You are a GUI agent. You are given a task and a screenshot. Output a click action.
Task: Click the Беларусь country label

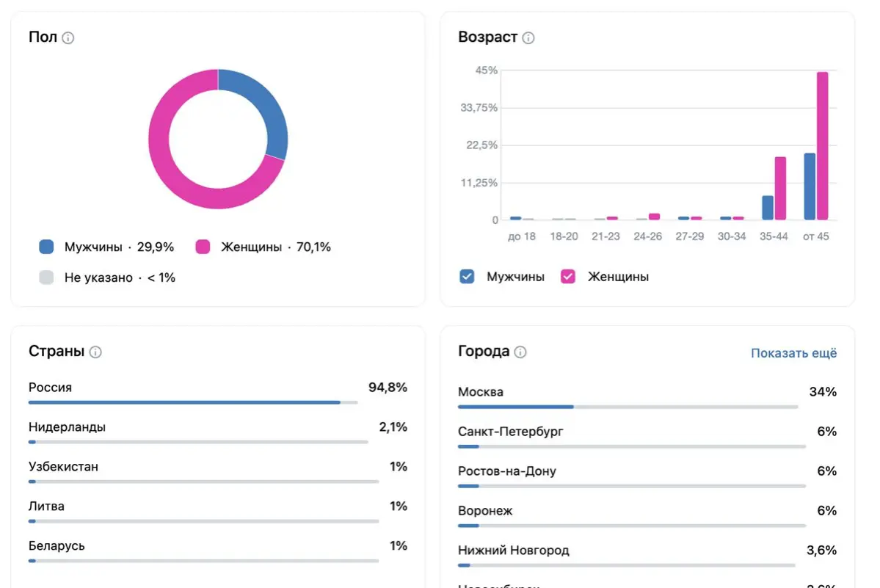(57, 546)
